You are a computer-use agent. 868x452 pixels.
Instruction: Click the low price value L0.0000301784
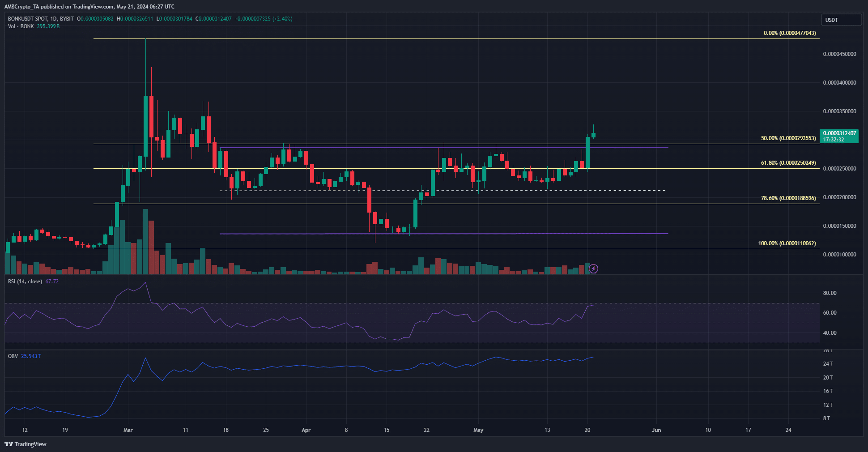tap(174, 19)
